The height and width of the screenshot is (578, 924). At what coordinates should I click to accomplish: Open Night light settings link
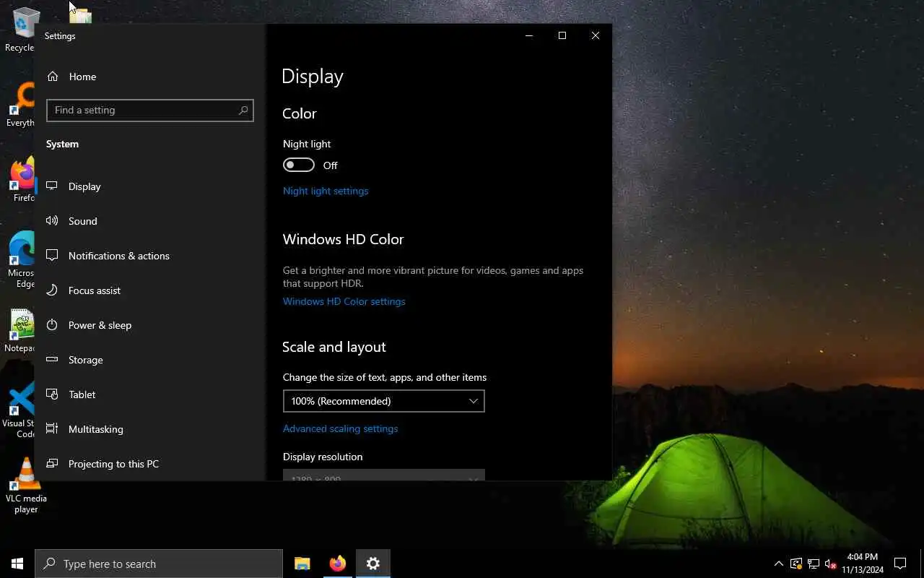click(326, 191)
